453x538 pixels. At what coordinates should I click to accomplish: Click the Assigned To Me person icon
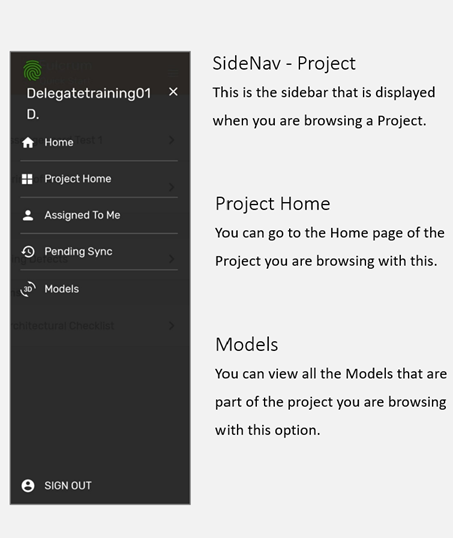coord(28,215)
